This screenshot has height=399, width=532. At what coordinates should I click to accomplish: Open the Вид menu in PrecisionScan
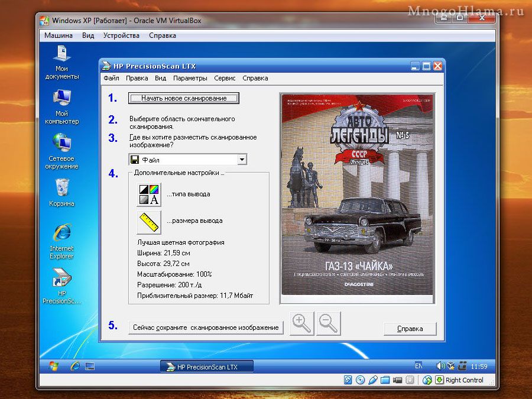[160, 78]
